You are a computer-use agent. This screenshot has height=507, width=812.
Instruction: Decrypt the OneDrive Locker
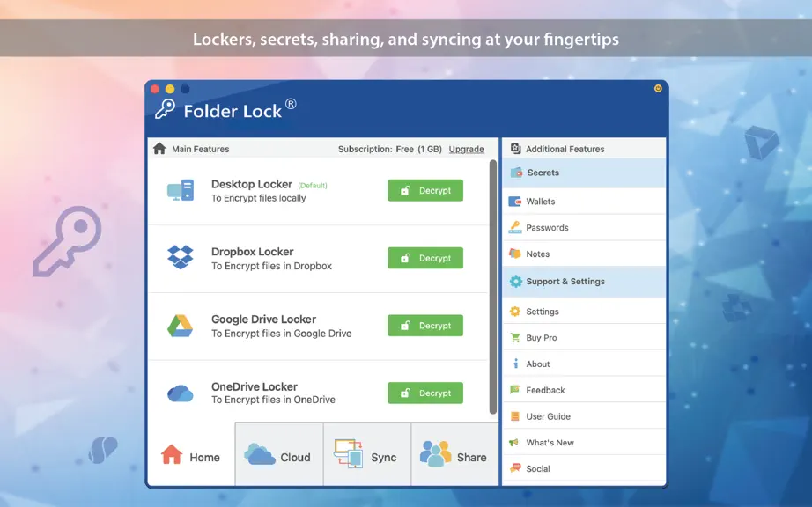click(x=425, y=393)
